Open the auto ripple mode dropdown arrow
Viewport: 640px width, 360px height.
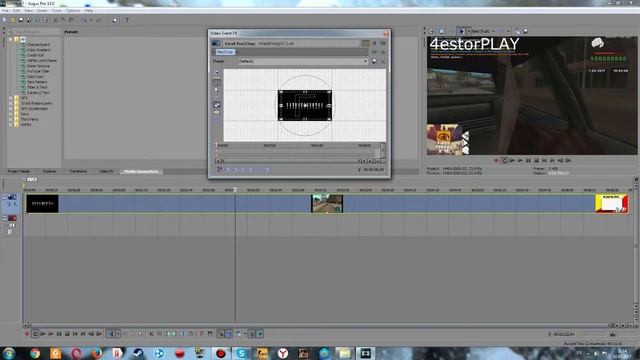tap(245, 334)
